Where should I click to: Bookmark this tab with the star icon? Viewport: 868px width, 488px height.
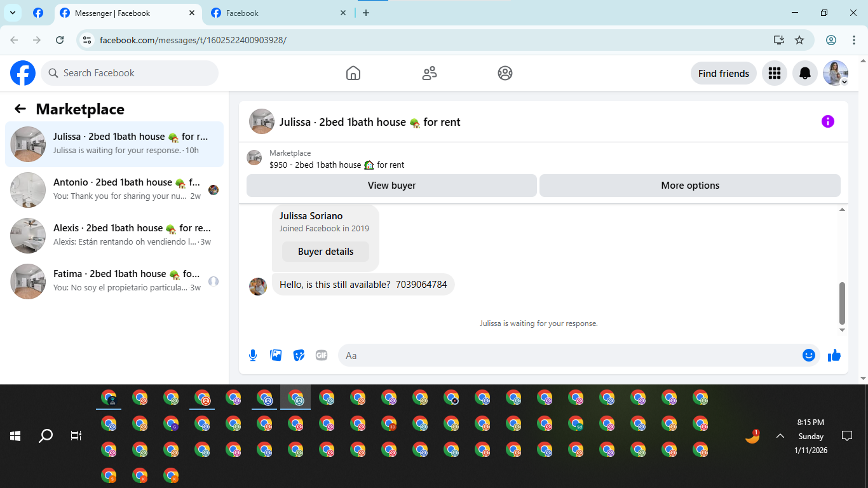tap(799, 40)
